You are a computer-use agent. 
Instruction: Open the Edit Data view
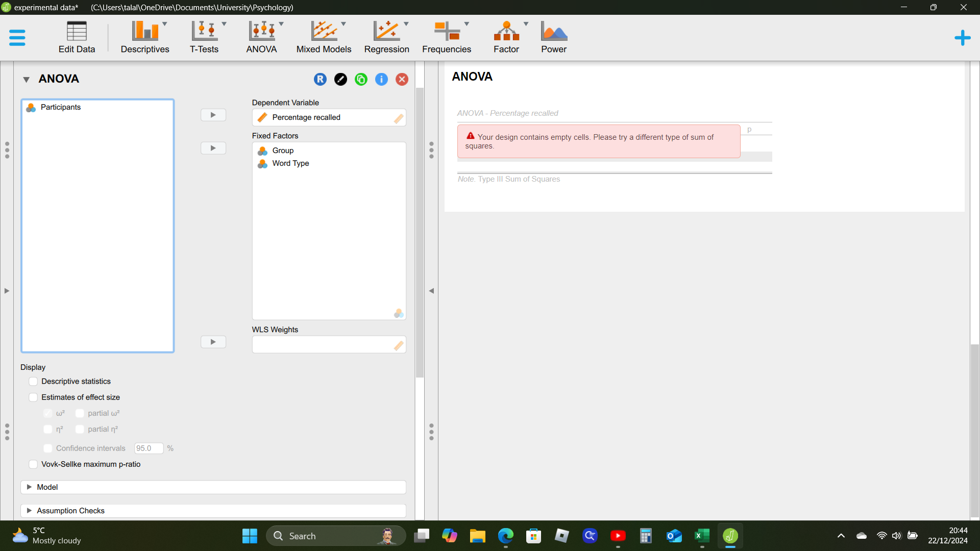77,37
